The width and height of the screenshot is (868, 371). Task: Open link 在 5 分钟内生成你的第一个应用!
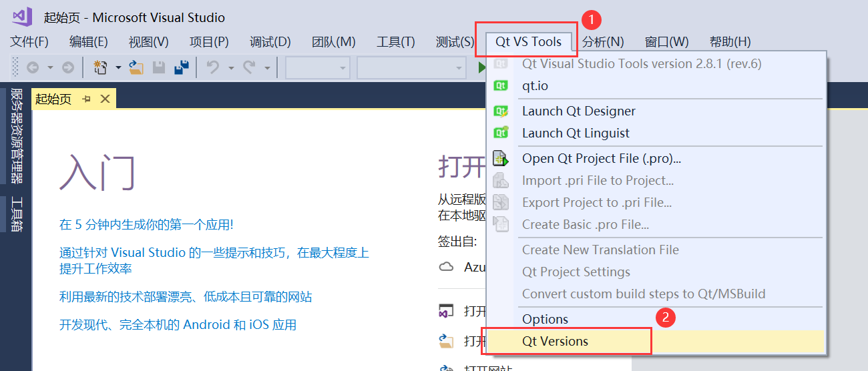[146, 225]
